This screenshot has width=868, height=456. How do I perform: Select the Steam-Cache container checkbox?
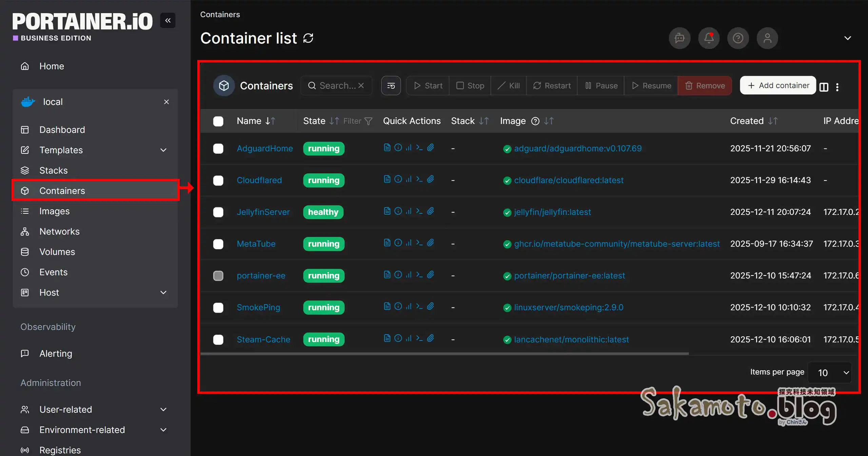[218, 339]
